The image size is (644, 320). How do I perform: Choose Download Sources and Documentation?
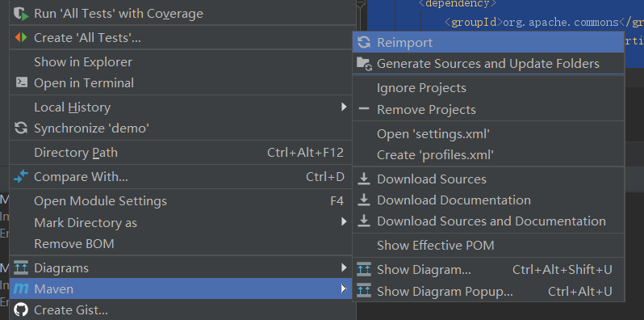488,221
